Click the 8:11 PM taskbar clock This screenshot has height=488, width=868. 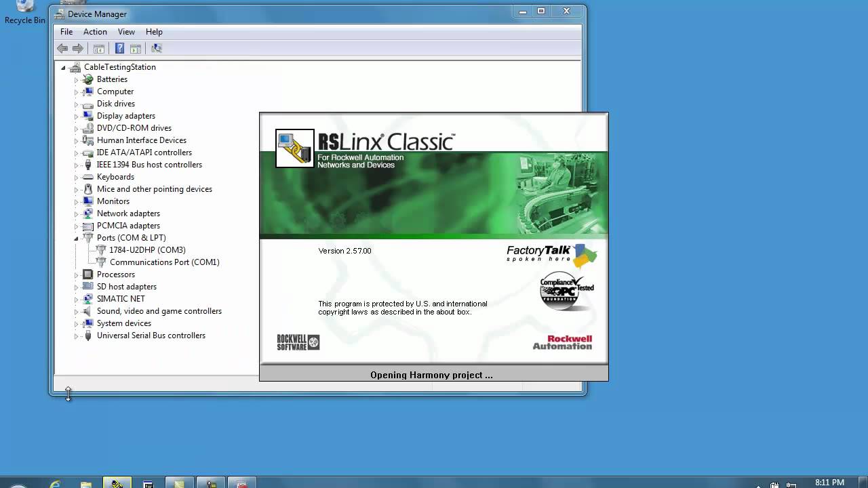pyautogui.click(x=829, y=483)
